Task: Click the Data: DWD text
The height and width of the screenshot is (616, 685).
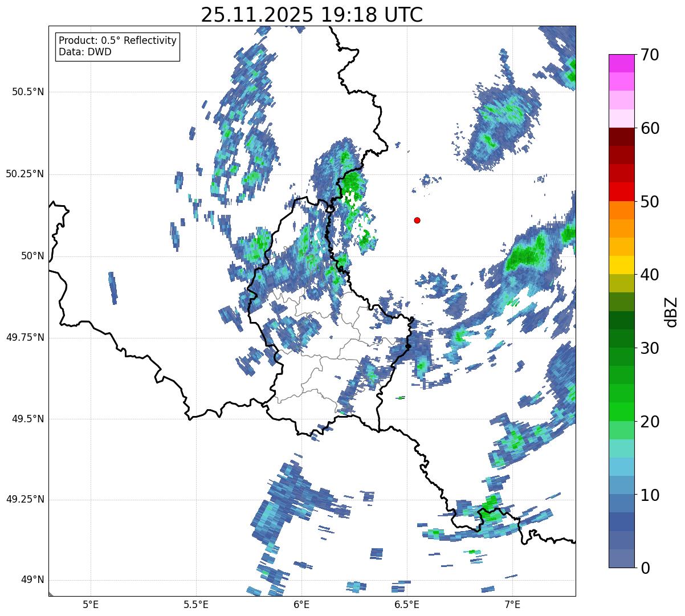Action: [85, 52]
